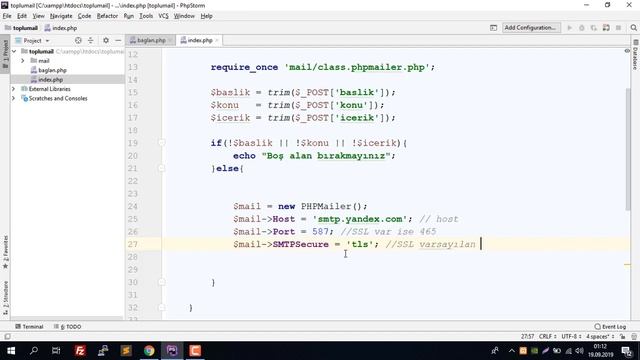640x360 pixels.
Task: Open the Refactor menu
Action: coord(107,16)
